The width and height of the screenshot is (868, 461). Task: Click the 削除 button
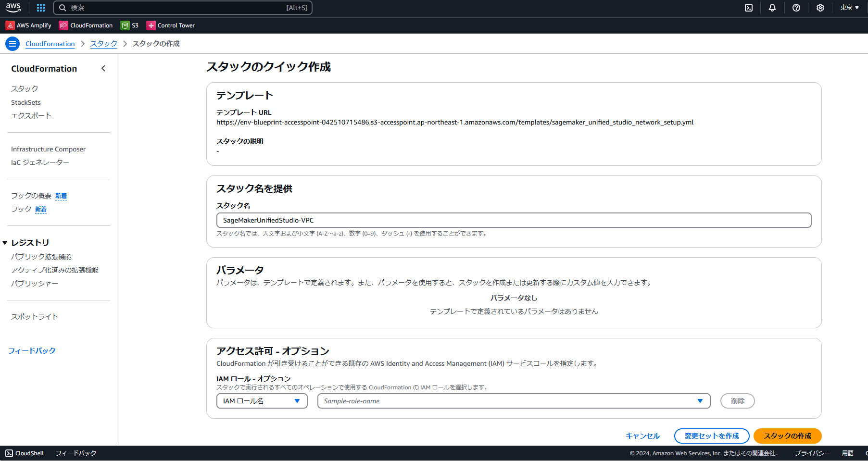coord(738,401)
